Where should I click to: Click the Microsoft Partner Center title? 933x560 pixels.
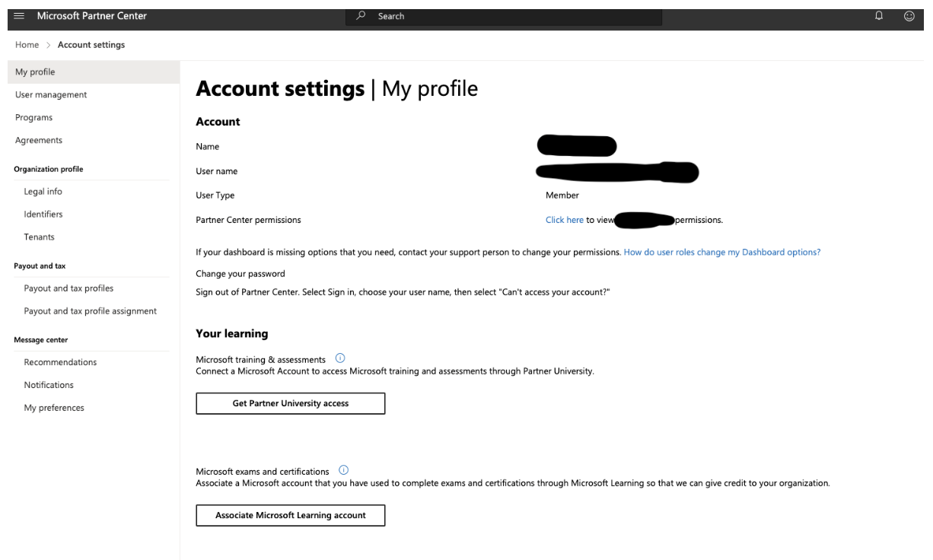pos(92,16)
